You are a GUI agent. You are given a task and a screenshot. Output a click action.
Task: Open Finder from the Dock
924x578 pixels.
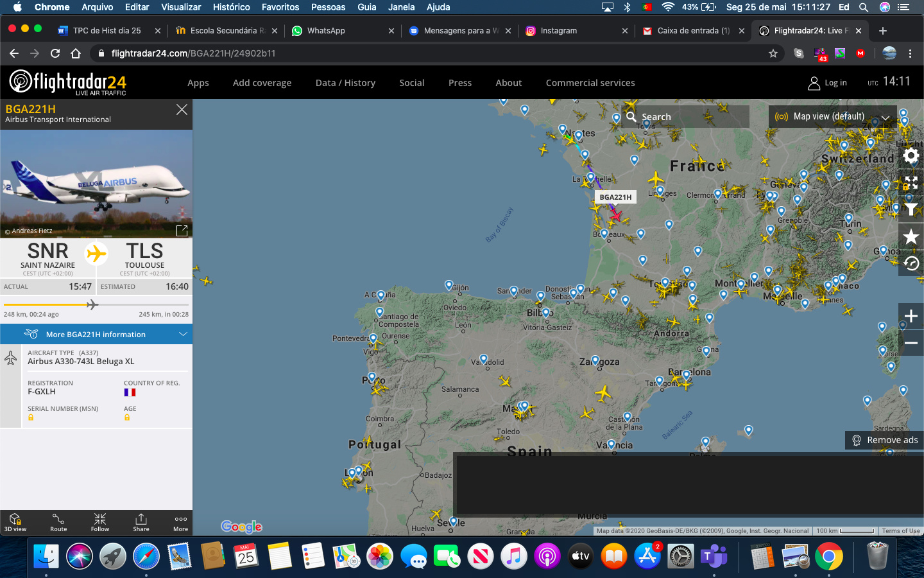[x=46, y=556]
